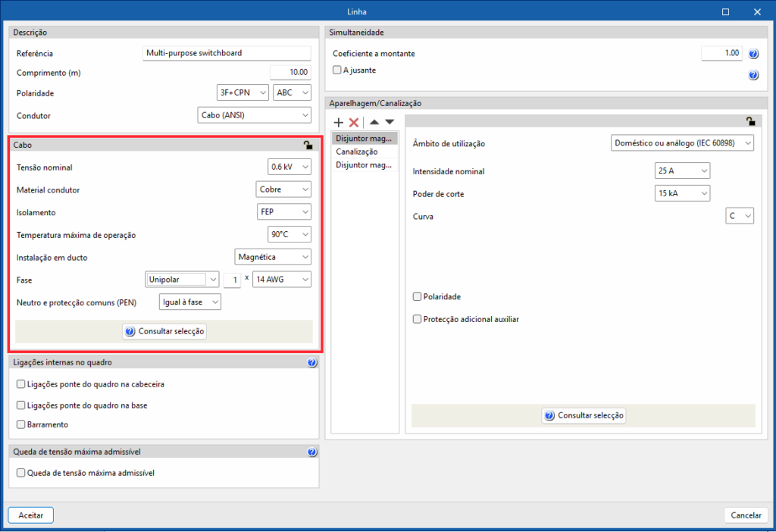Add a new item with the plus icon
Screen dimensions: 776x532
(x=339, y=122)
